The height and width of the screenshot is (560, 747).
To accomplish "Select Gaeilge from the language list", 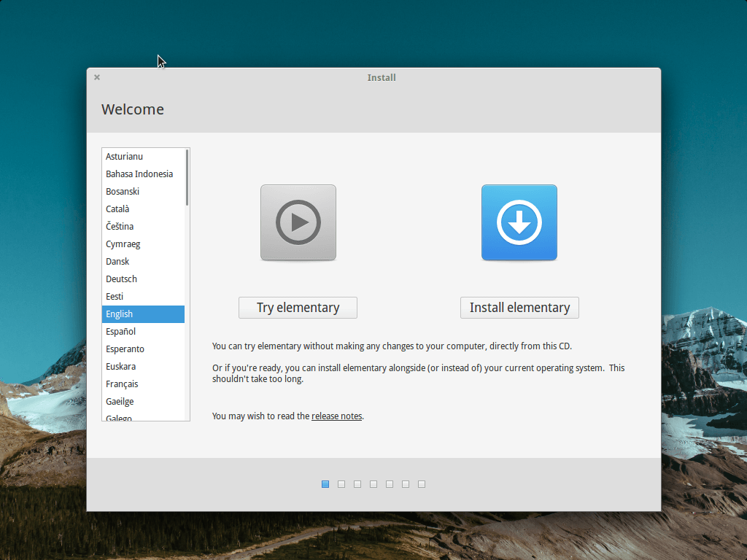I will pos(143,401).
